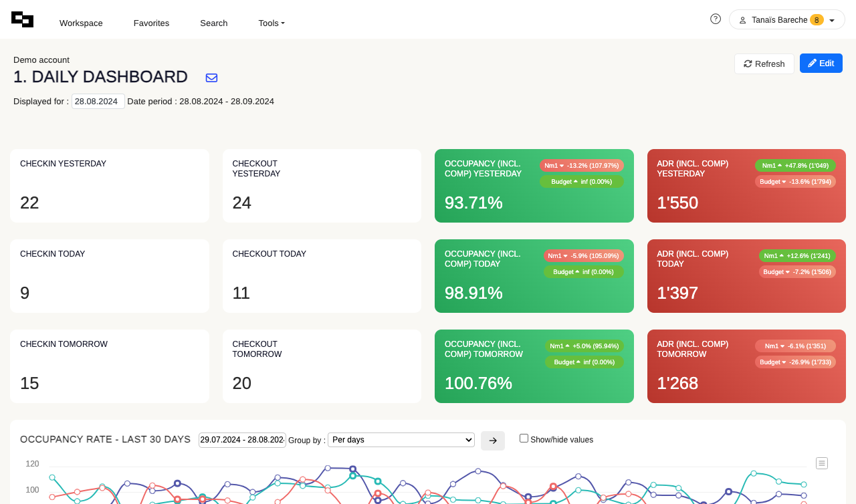The width and height of the screenshot is (856, 504).
Task: Click the Occupancy Yesterday value 93.71%
Action: click(x=473, y=203)
